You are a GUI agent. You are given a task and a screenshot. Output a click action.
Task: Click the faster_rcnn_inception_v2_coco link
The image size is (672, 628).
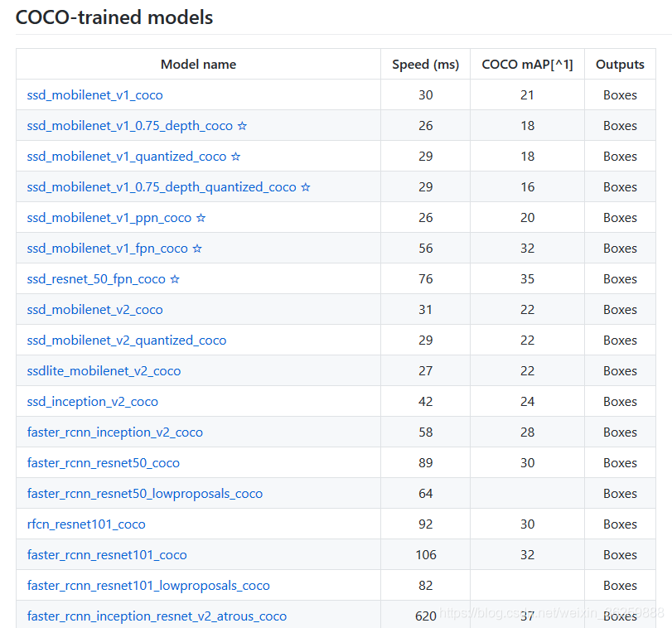(114, 432)
